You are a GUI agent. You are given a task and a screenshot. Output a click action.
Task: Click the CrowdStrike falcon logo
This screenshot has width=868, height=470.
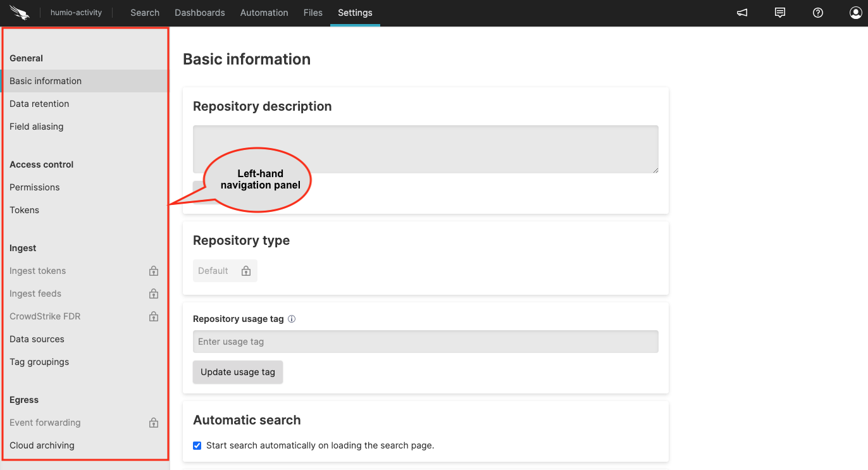(19, 12)
